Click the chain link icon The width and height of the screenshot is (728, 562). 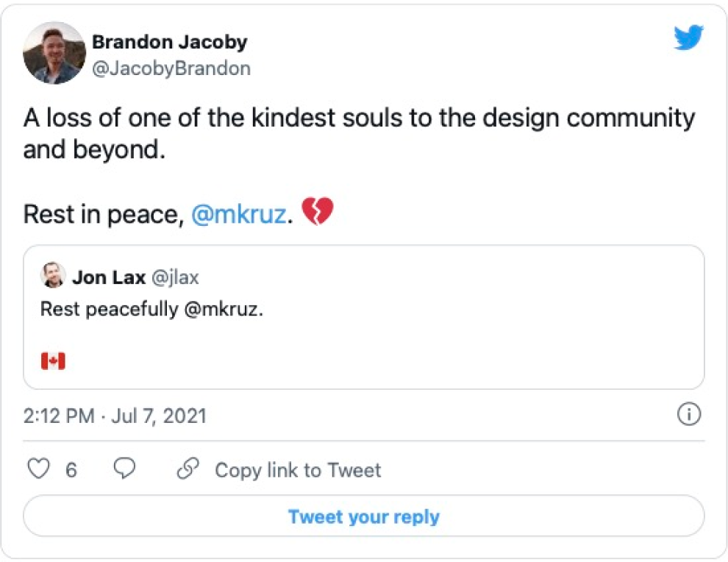188,469
